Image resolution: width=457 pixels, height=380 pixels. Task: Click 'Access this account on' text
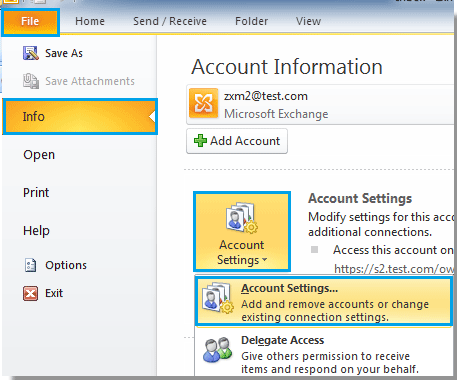(393, 250)
